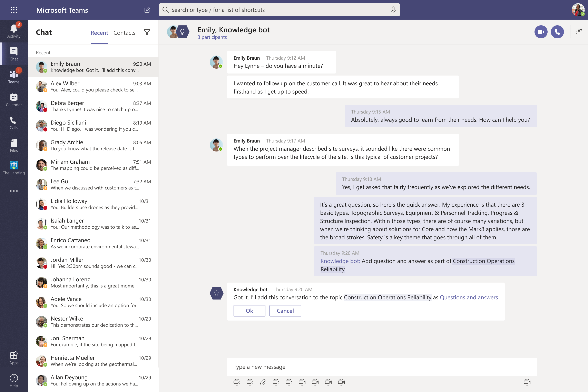
Task: Open the chat filter funnel
Action: [x=147, y=32]
